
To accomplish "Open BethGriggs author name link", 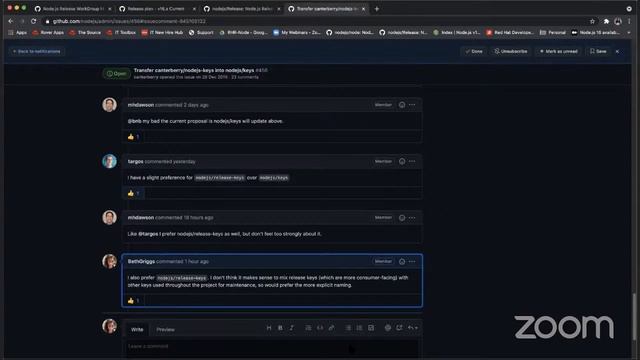I will point(141,262).
